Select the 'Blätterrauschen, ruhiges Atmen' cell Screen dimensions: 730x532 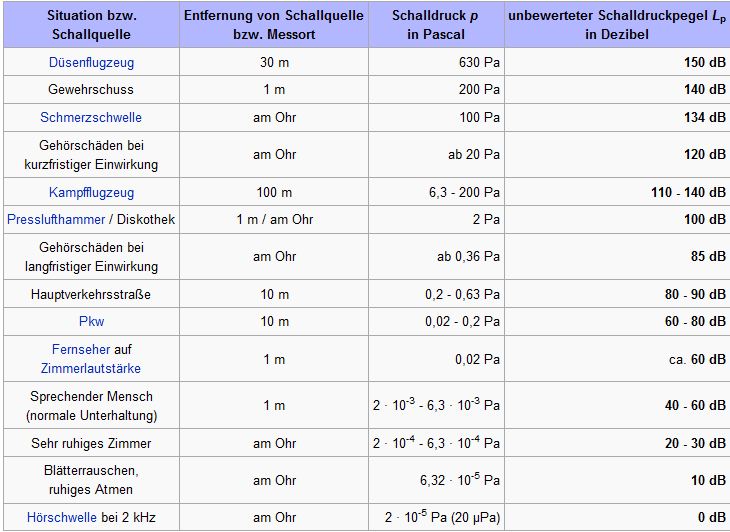pyautogui.click(x=91, y=480)
